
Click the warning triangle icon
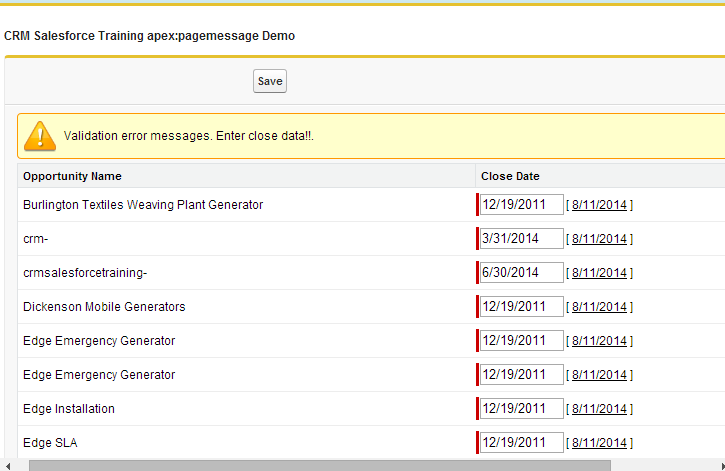click(x=40, y=136)
